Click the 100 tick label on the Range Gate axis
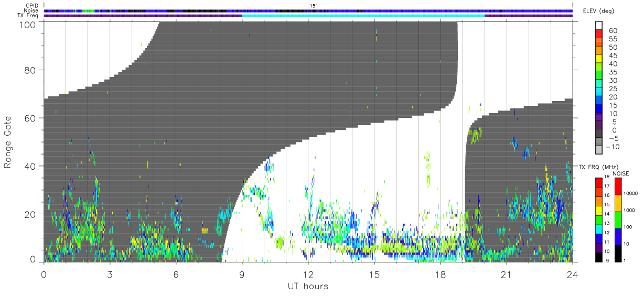The width and height of the screenshot is (644, 297). pos(28,24)
